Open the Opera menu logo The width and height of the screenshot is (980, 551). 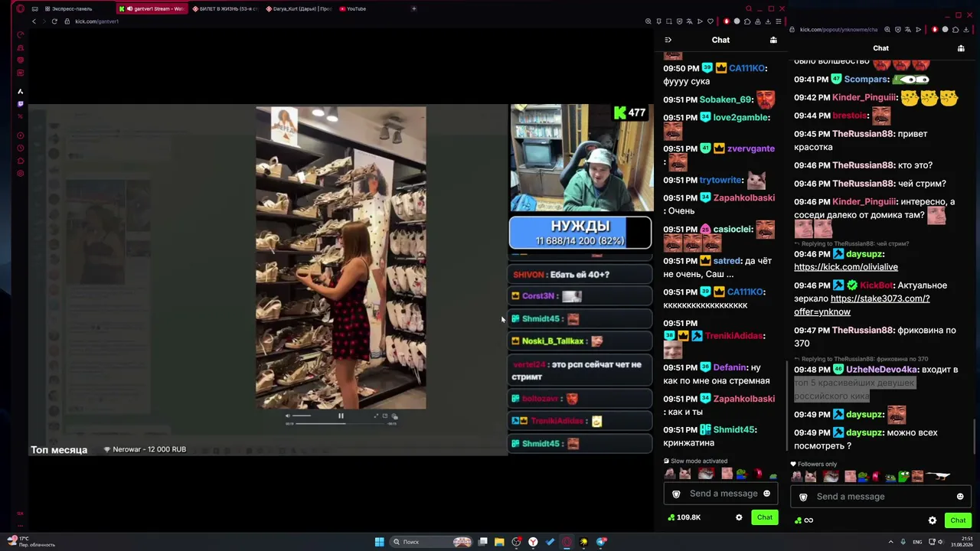[20, 9]
